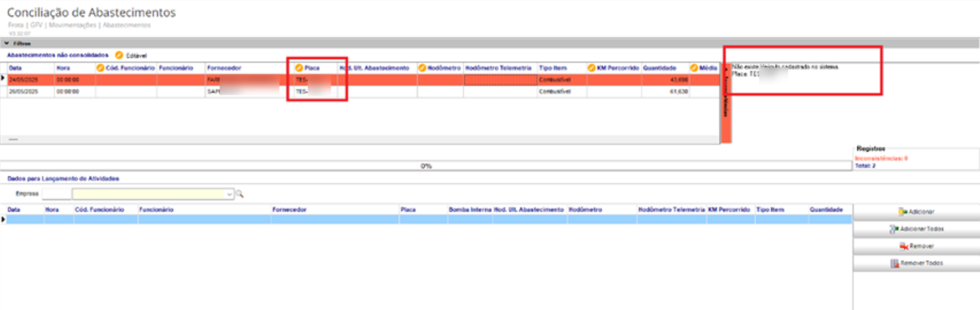Click lower grid Placa column header
The height and width of the screenshot is (310, 980).
[423, 209]
